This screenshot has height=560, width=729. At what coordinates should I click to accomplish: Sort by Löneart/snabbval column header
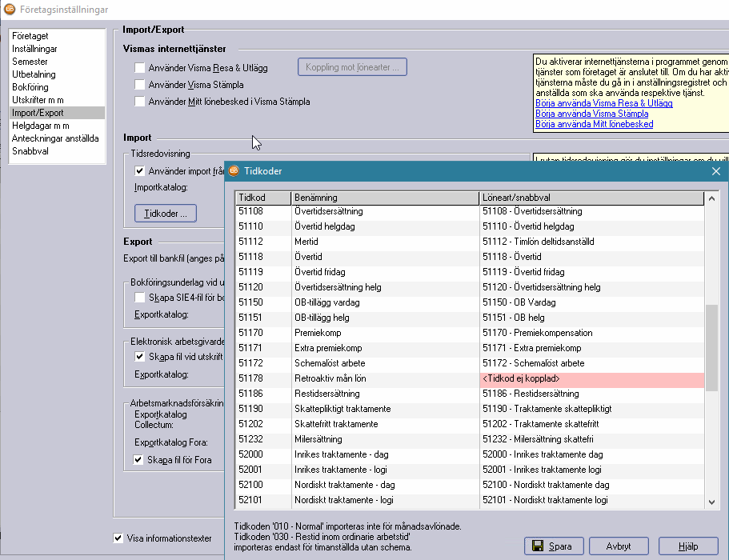[x=591, y=198]
